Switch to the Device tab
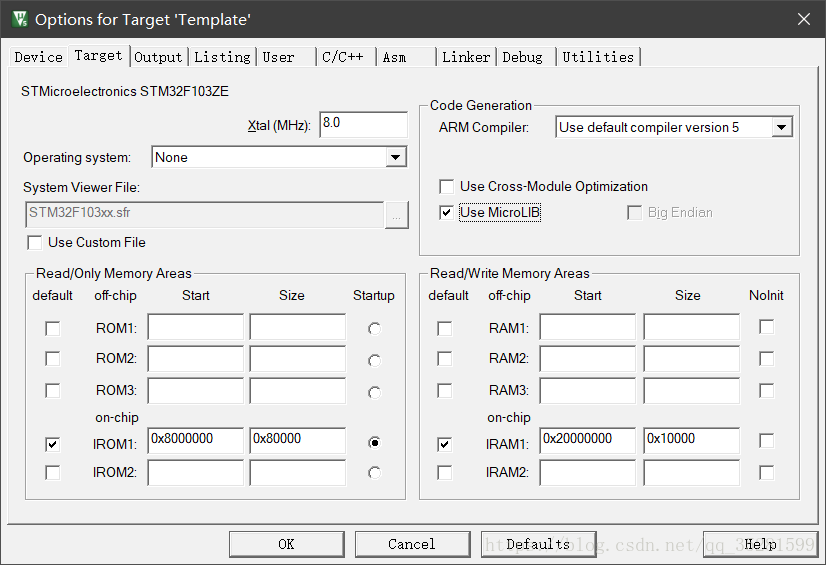 [38, 57]
